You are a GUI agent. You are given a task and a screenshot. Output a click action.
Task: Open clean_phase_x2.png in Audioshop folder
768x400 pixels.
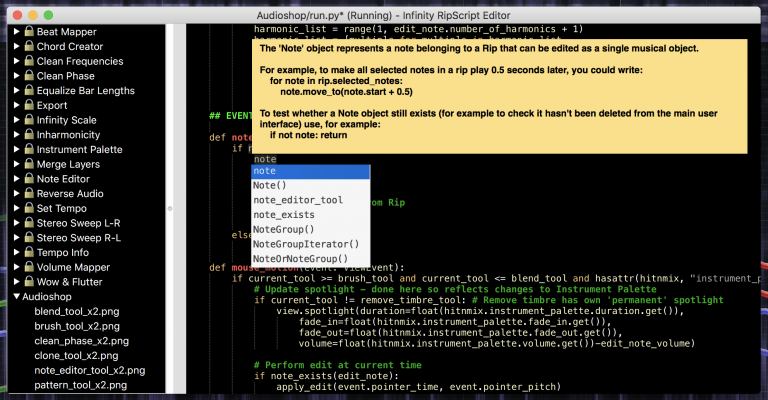pos(81,341)
